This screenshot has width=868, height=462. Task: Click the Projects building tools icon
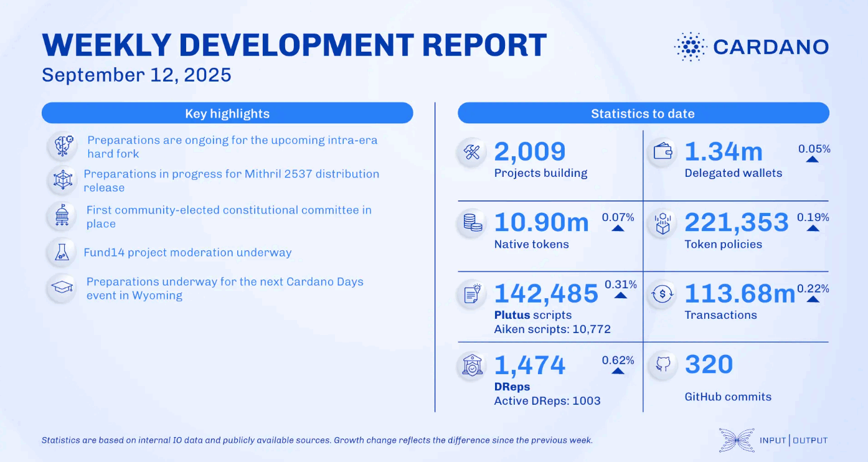(472, 153)
